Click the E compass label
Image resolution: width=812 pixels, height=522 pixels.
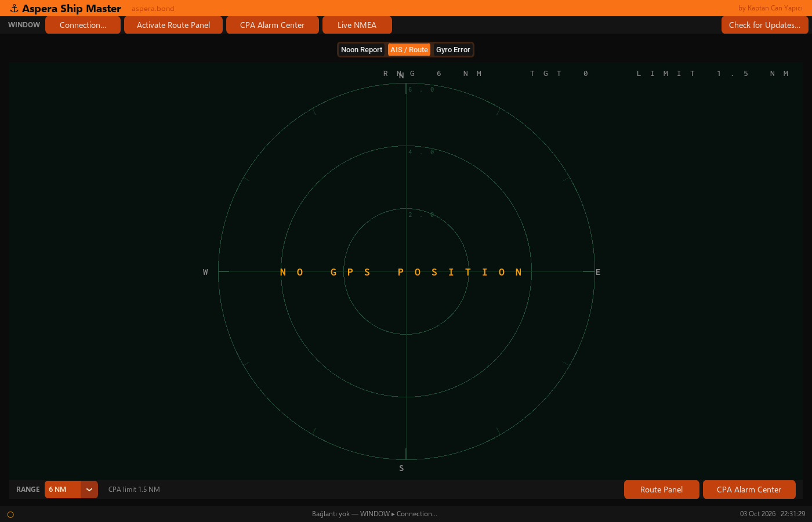point(598,272)
